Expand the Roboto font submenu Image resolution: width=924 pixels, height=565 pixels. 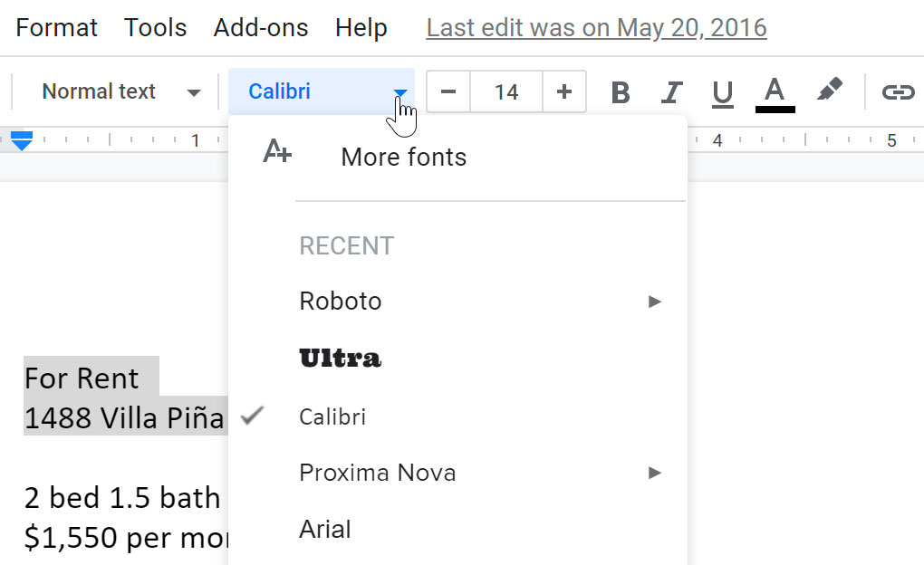pos(654,301)
